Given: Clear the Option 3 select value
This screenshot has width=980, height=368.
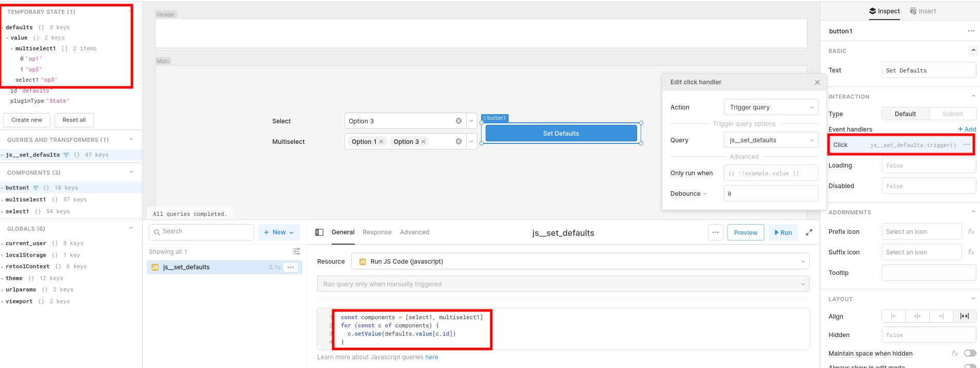Looking at the screenshot, I should 458,121.
